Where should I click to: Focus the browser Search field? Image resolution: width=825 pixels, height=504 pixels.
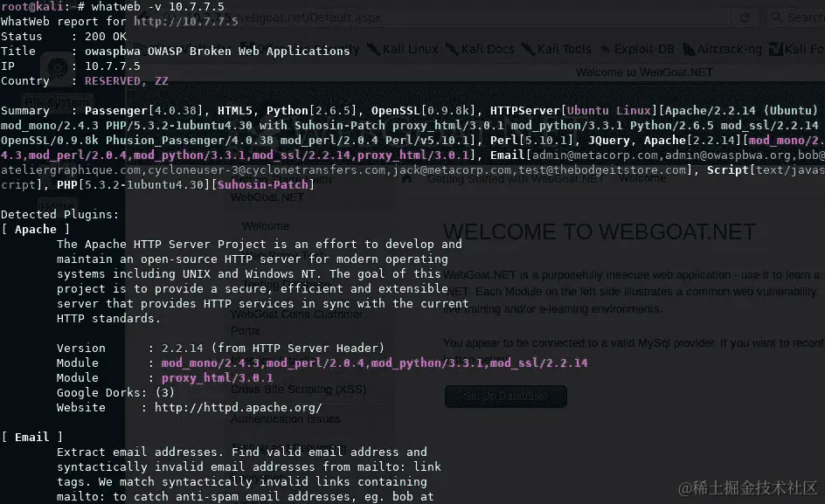[x=796, y=17]
